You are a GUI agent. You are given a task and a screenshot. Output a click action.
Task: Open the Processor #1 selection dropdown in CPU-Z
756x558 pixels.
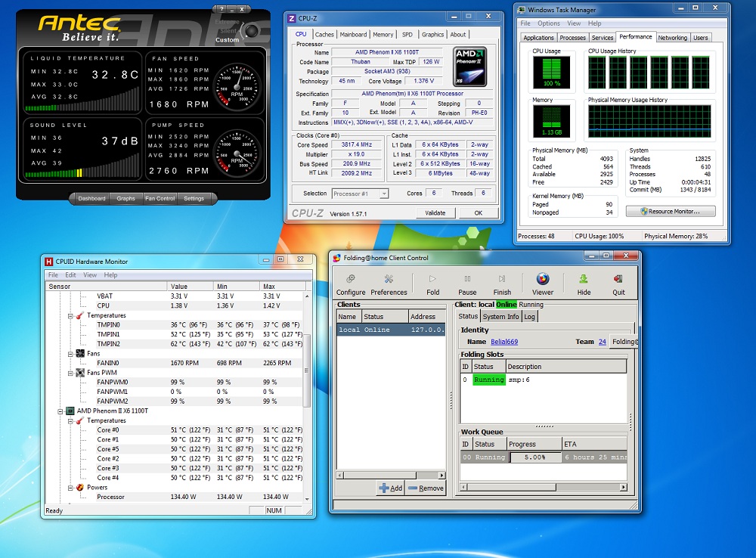point(360,194)
